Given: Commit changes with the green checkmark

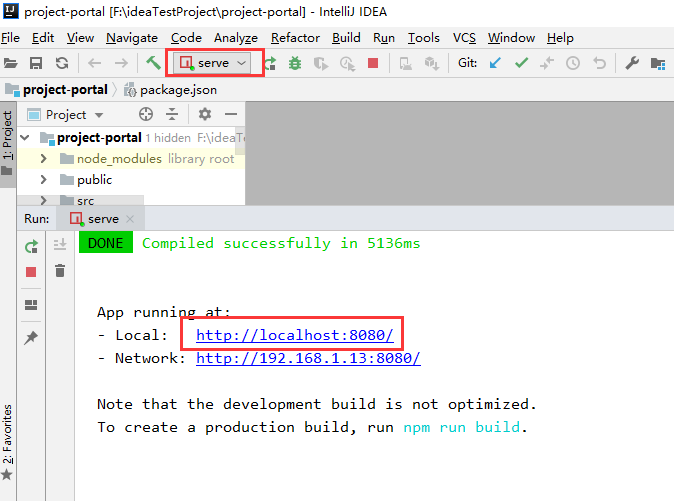Looking at the screenshot, I should [x=521, y=63].
